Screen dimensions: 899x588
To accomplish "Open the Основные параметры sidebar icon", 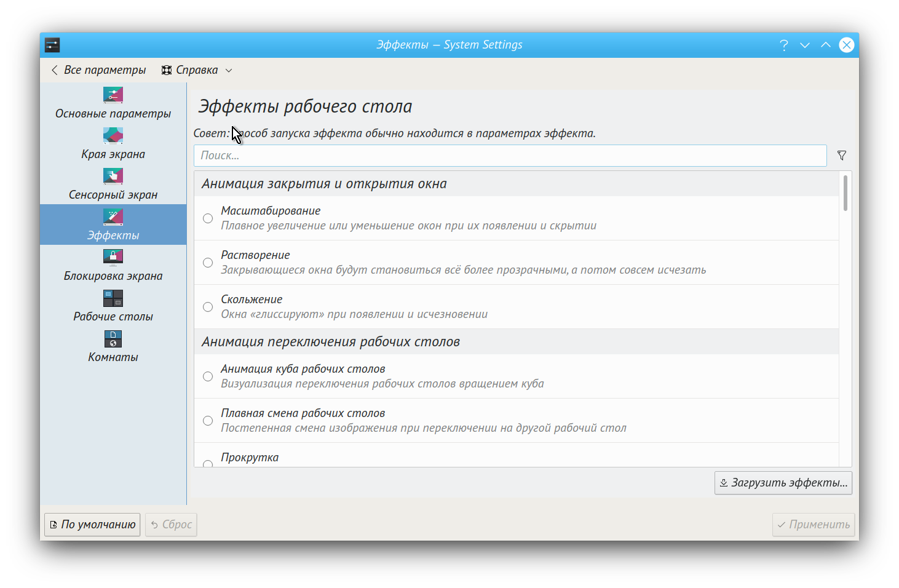I will click(113, 95).
